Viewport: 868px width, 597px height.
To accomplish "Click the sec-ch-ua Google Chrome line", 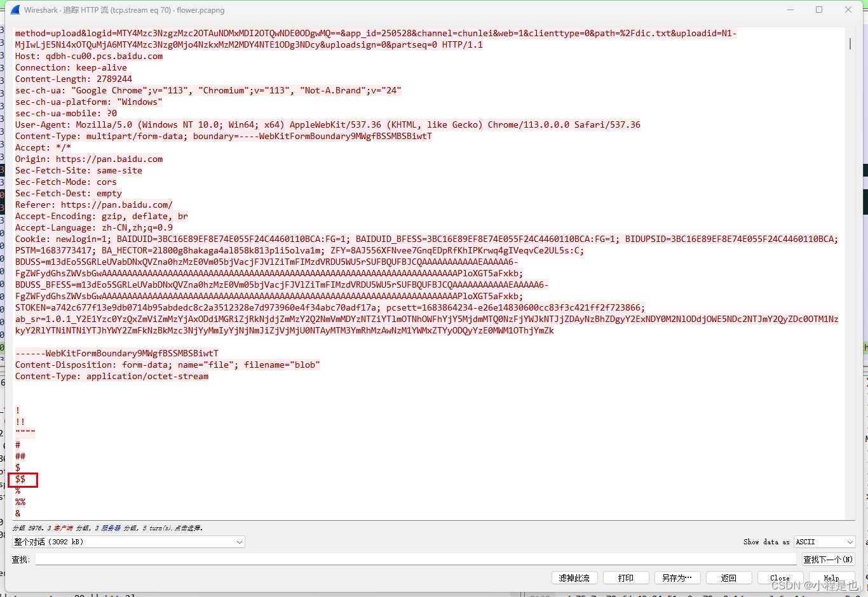I will (208, 90).
